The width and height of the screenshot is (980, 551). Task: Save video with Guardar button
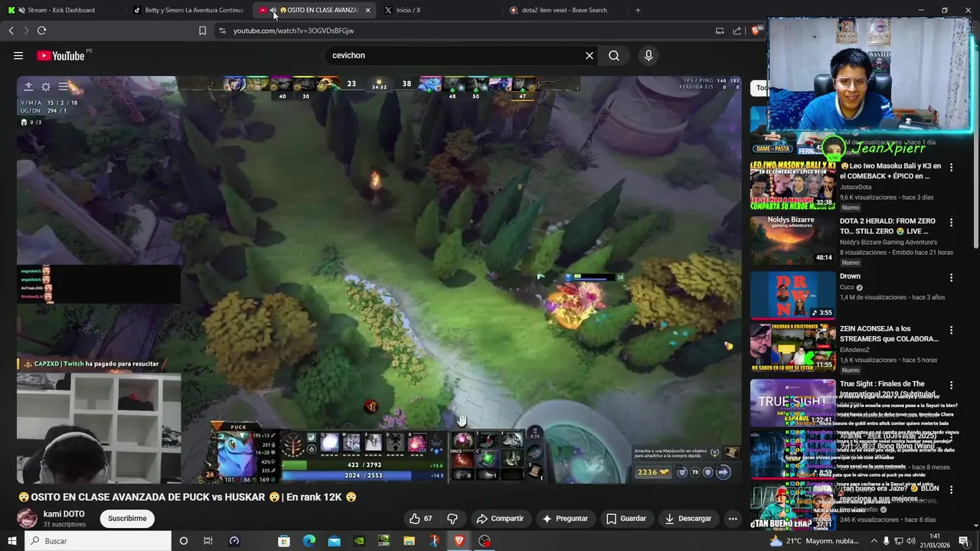pyautogui.click(x=626, y=518)
